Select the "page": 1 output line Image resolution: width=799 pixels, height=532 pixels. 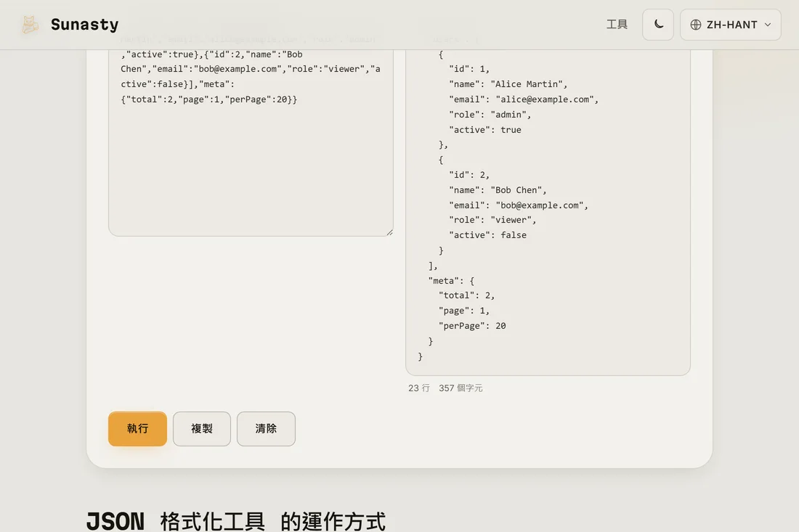point(463,311)
